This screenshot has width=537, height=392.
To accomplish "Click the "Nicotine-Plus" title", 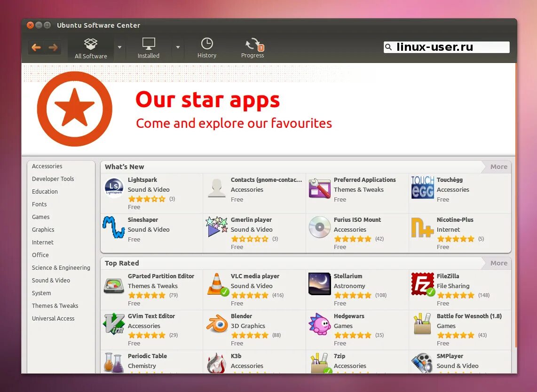I will (x=455, y=220).
